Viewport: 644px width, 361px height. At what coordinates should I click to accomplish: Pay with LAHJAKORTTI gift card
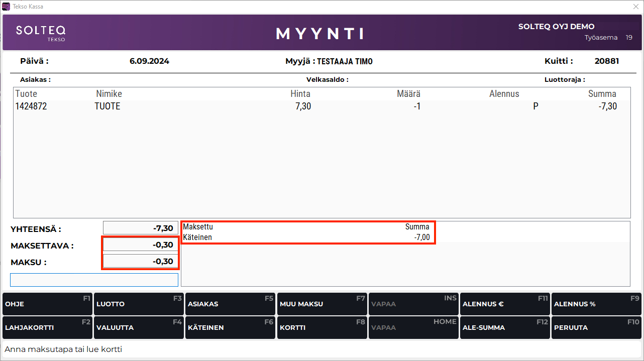pyautogui.click(x=47, y=327)
